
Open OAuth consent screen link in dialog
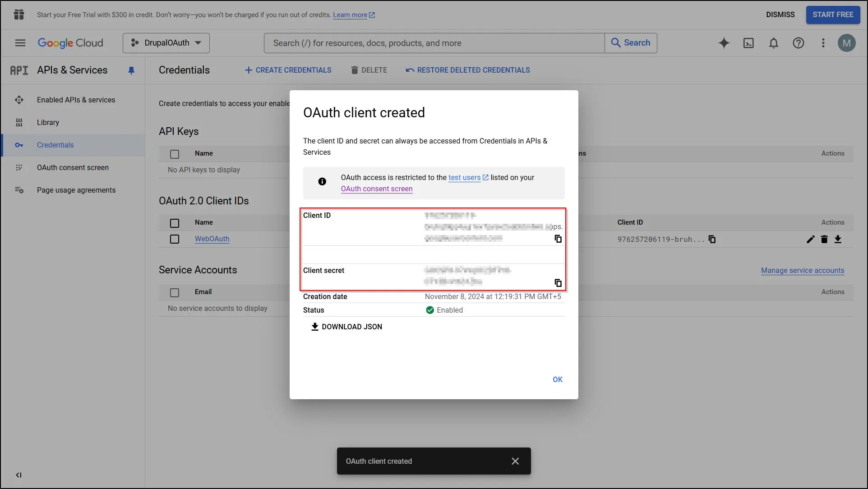(x=377, y=189)
